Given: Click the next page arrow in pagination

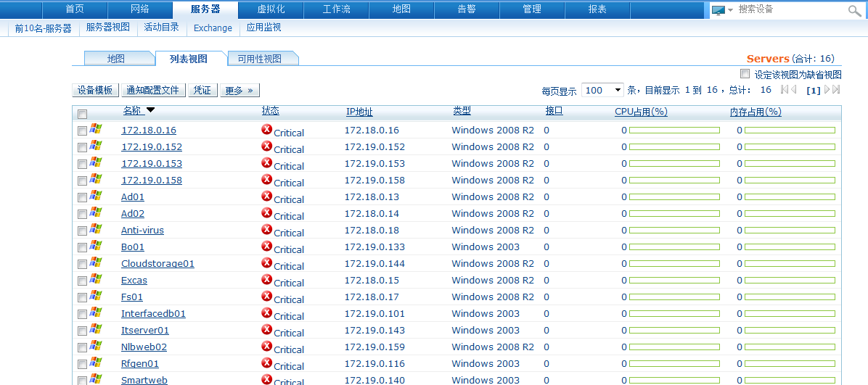Looking at the screenshot, I should (827, 90).
